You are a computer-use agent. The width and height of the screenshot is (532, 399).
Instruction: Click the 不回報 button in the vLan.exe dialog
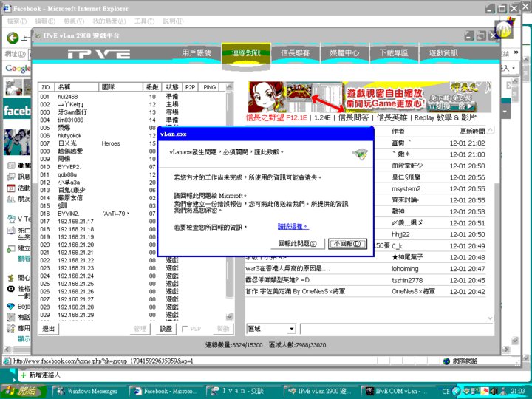pyautogui.click(x=347, y=244)
